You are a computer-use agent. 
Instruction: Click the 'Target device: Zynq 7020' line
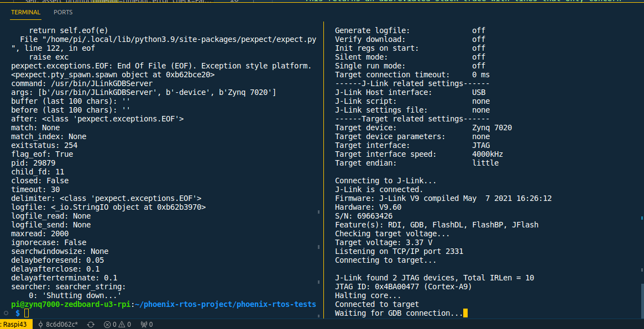click(423, 128)
